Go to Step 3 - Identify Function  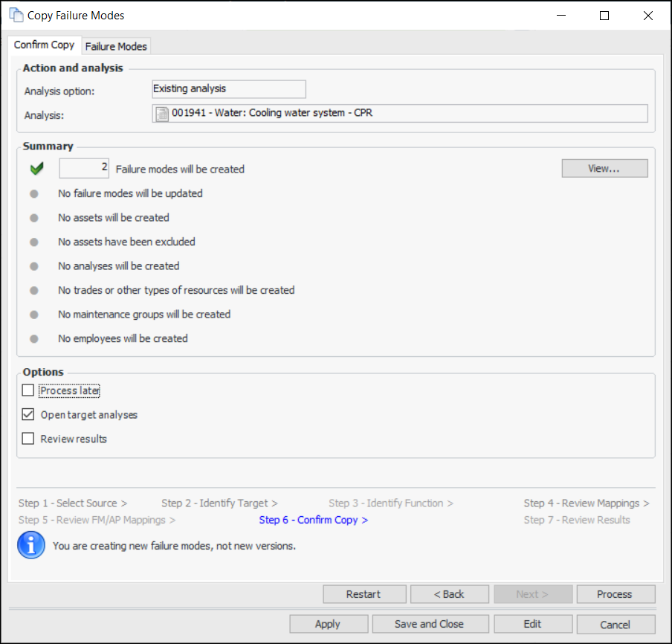tap(391, 503)
